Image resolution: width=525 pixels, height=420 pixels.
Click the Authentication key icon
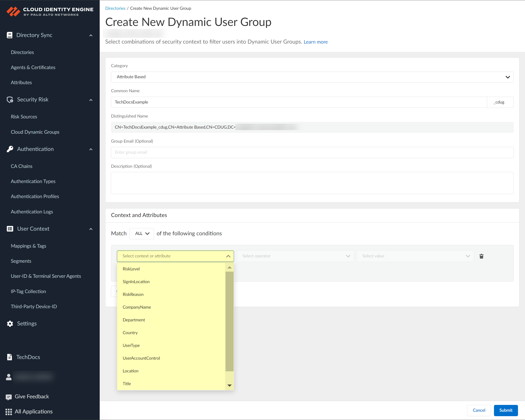[x=10, y=149]
